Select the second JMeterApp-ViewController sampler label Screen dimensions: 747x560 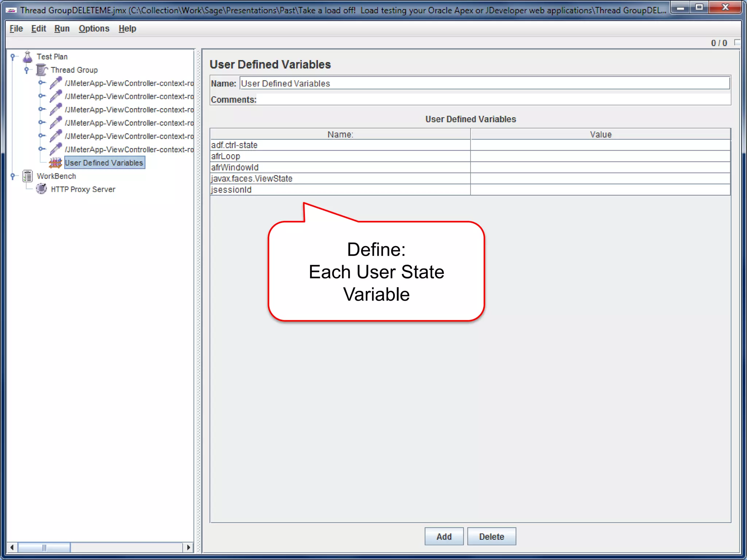[x=129, y=96]
